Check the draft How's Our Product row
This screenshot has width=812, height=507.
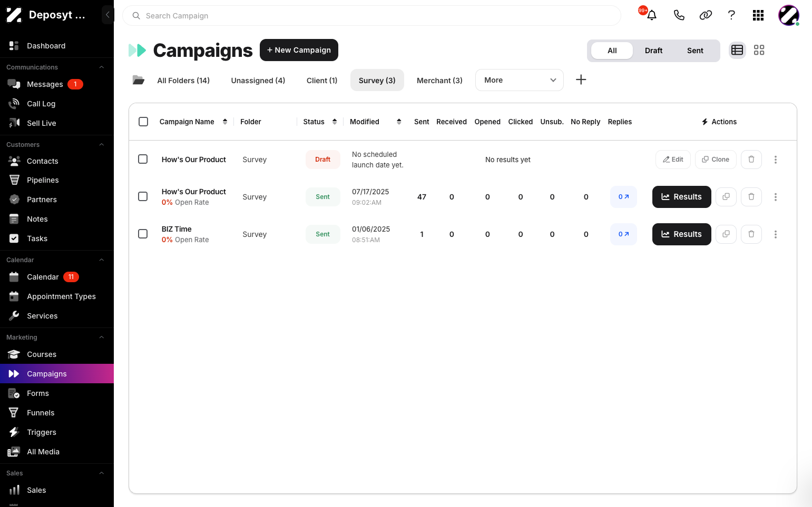pyautogui.click(x=143, y=159)
